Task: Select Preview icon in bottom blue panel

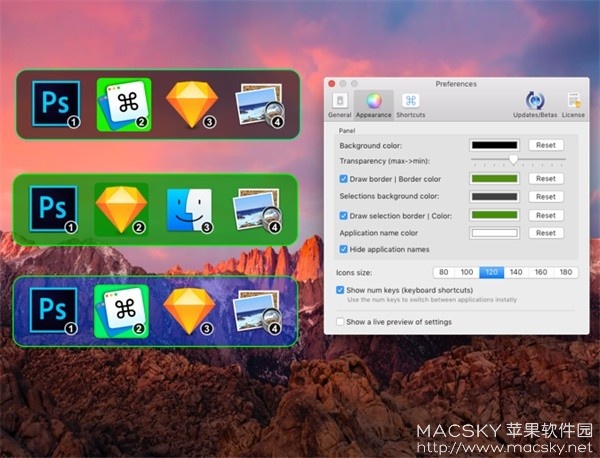Action: 257,312
